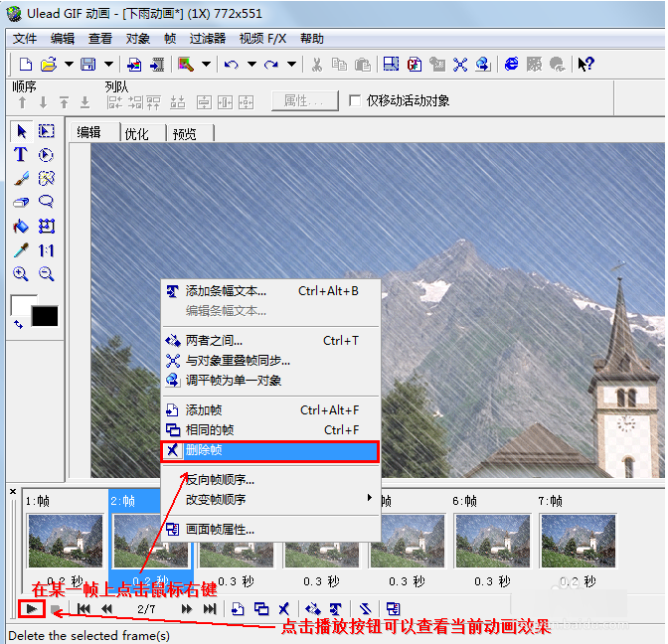
Task: Open the 帮助 menu
Action: pos(312,39)
